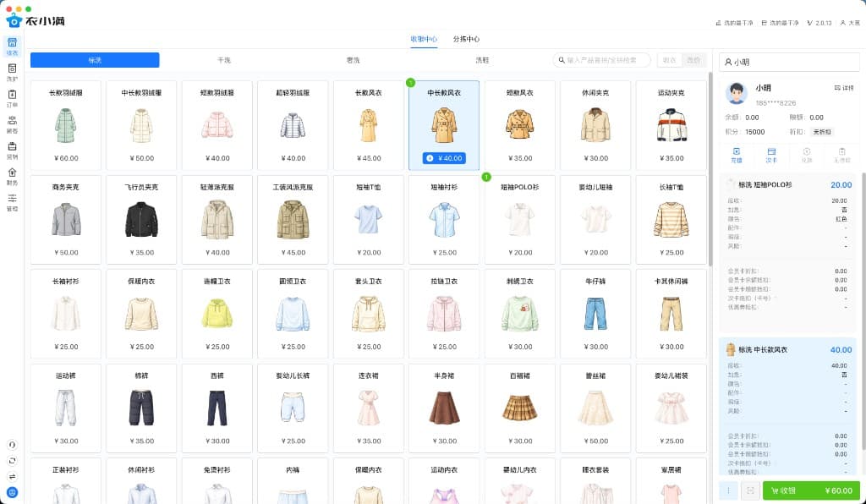
Task: Click the 小明 customer avatar
Action: pyautogui.click(x=737, y=94)
